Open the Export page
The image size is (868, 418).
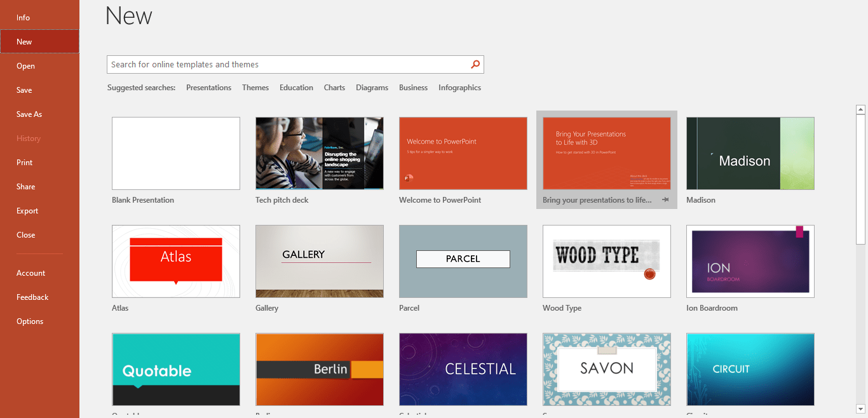coord(39,211)
